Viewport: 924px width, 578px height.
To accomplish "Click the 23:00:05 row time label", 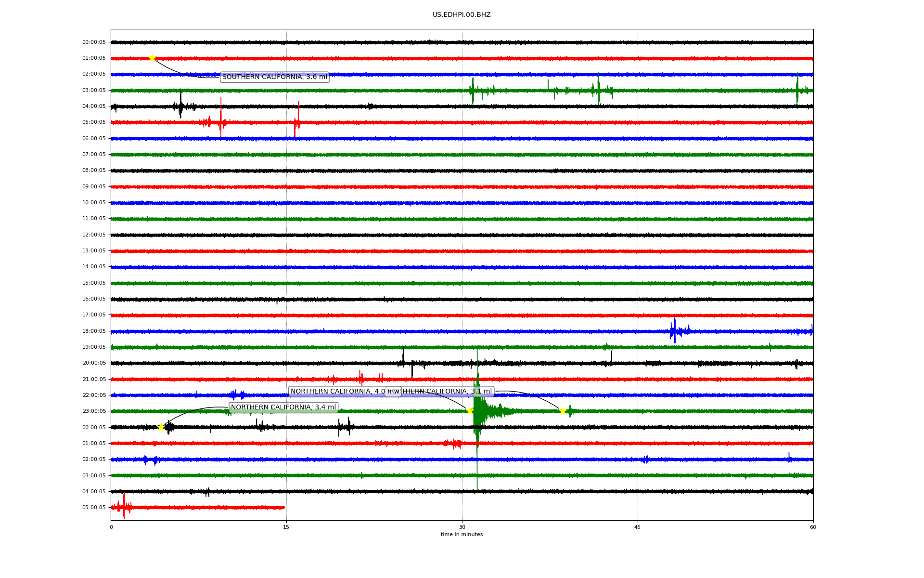I will 94,411.
